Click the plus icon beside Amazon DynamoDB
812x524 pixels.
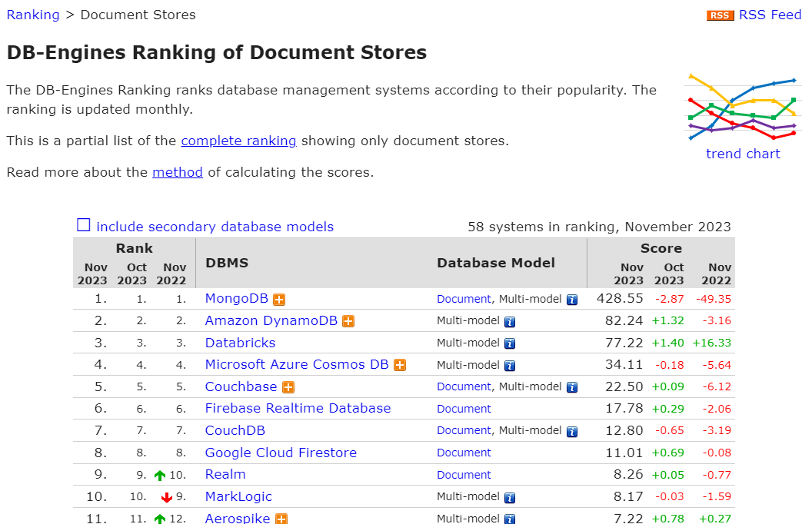[348, 321]
